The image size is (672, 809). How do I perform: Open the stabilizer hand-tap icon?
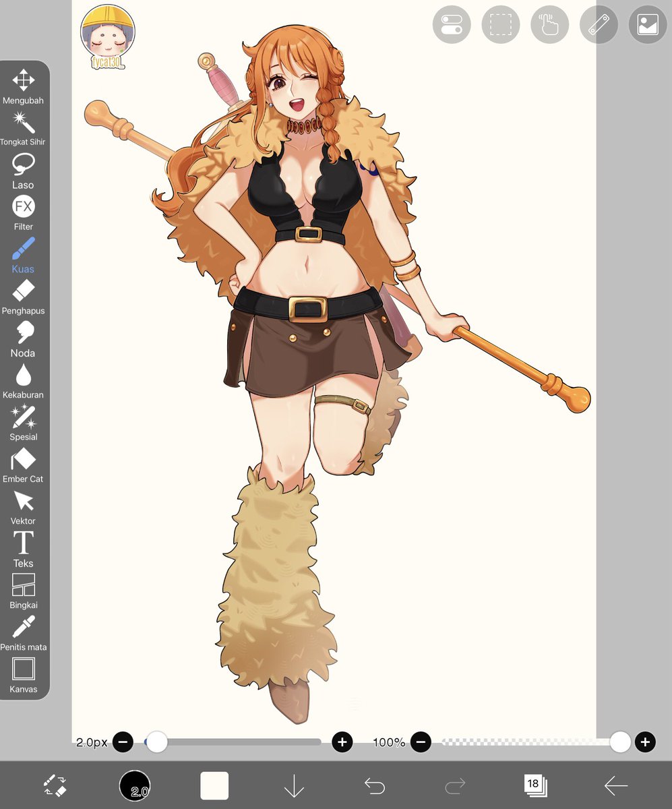[x=550, y=24]
